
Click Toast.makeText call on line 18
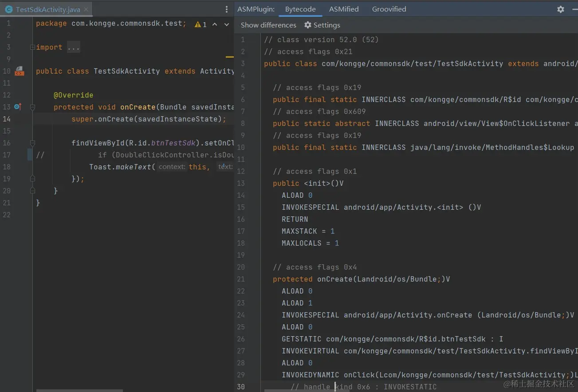pyautogui.click(x=122, y=167)
